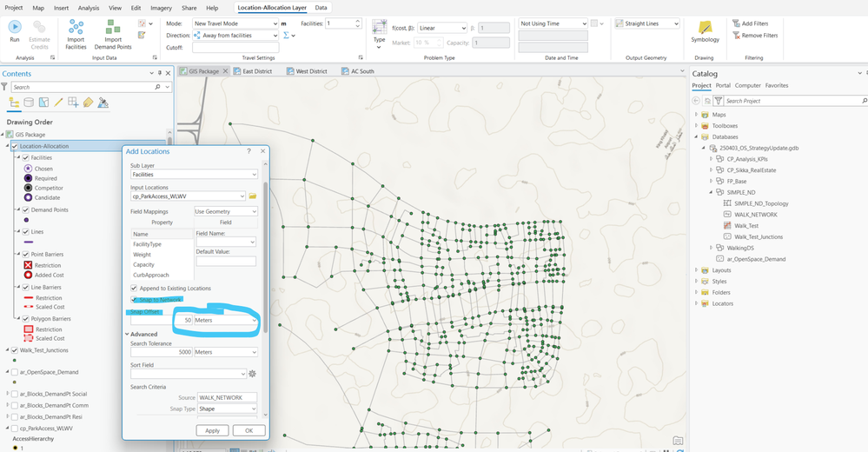Open the Direction dropdown in Travel Settings
Image resolution: width=868 pixels, height=452 pixels.
click(235, 36)
